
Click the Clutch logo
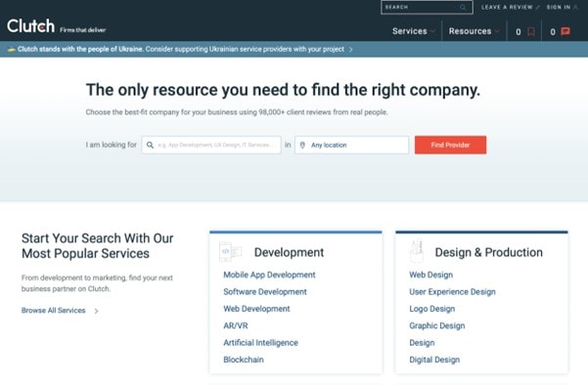click(30, 26)
